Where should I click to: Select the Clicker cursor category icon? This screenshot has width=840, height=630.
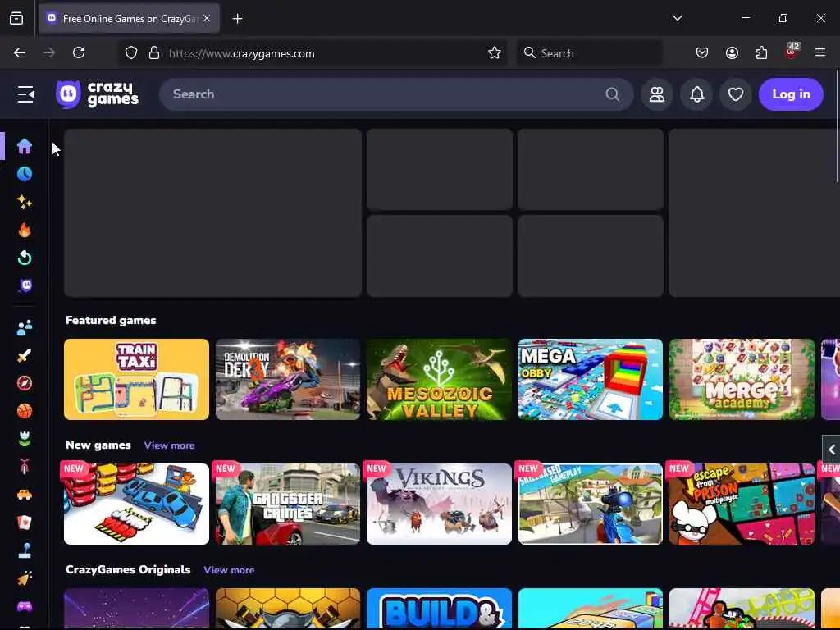click(x=24, y=578)
